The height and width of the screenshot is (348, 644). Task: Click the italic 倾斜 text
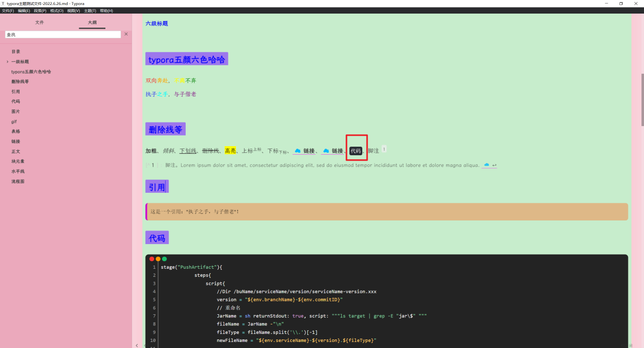click(168, 151)
